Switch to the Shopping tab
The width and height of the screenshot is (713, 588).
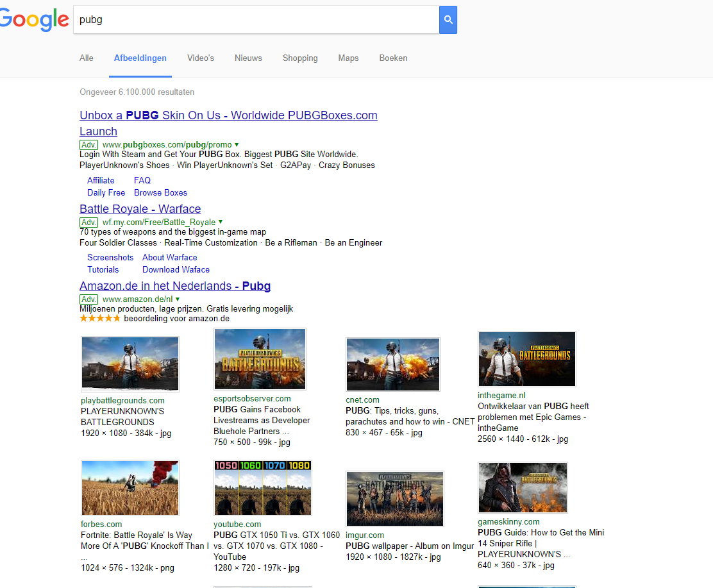[300, 58]
